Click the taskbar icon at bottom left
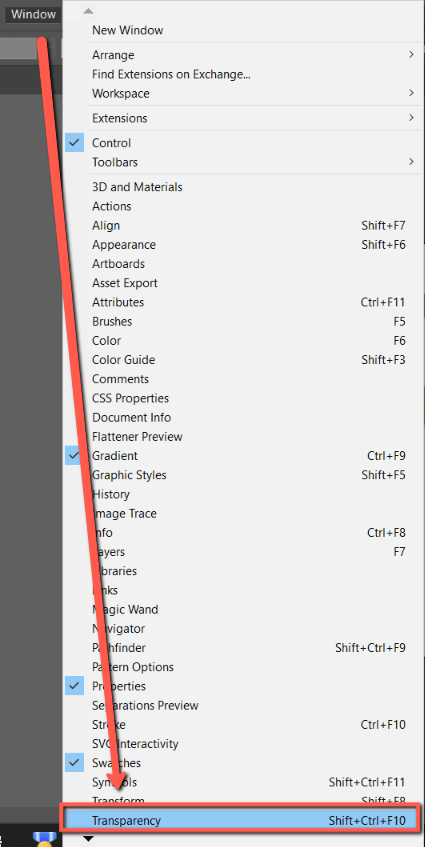This screenshot has height=847, width=425. (45, 839)
